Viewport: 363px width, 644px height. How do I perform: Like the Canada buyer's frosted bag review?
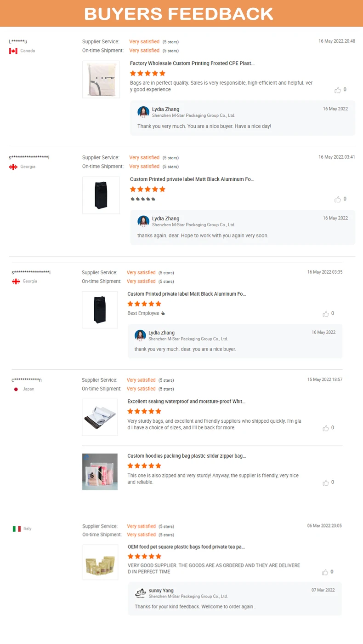338,90
